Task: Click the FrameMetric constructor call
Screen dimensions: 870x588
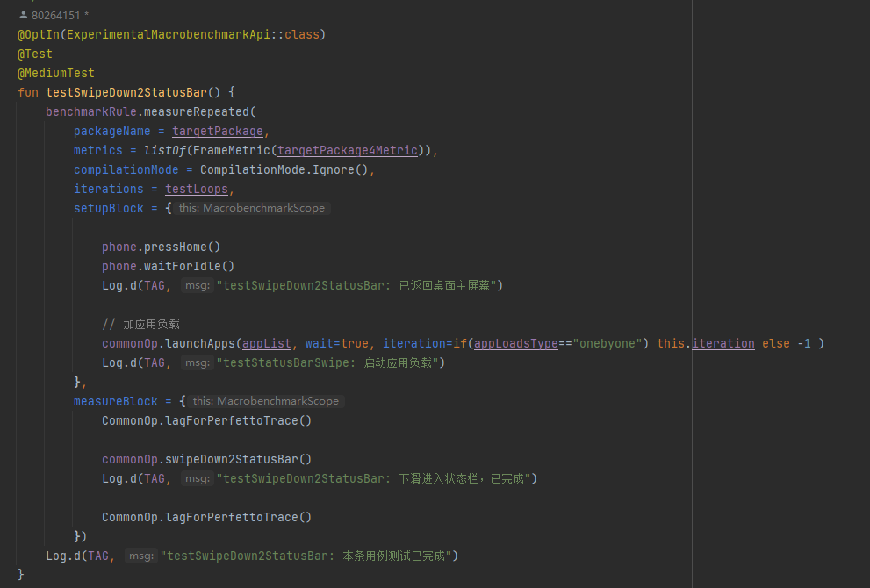Action: click(232, 150)
